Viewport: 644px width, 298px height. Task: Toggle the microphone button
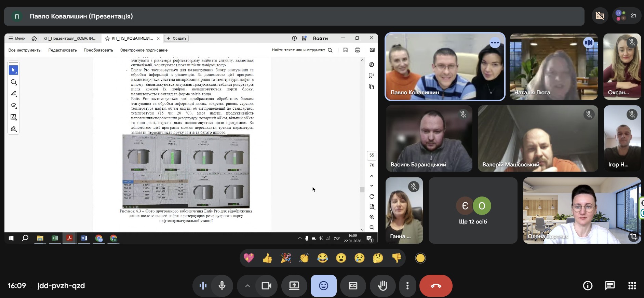[x=222, y=286]
